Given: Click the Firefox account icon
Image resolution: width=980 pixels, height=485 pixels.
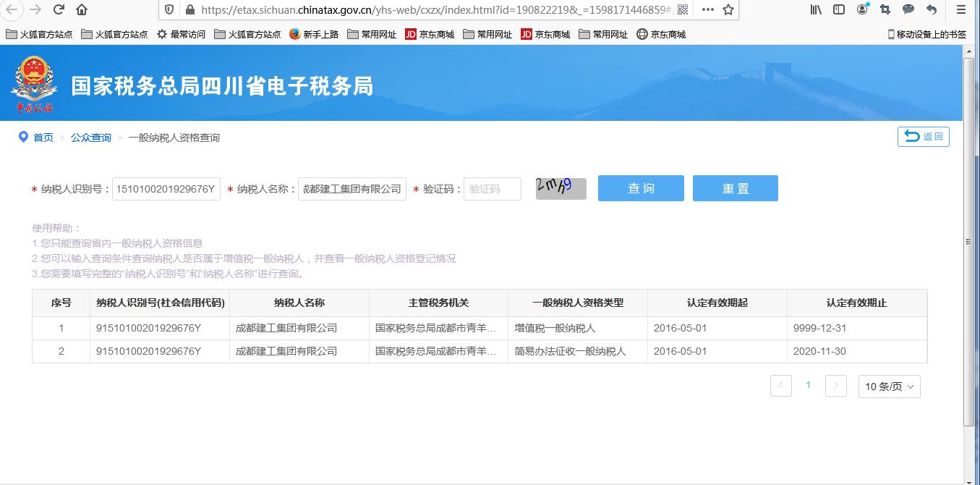Looking at the screenshot, I should [x=861, y=9].
